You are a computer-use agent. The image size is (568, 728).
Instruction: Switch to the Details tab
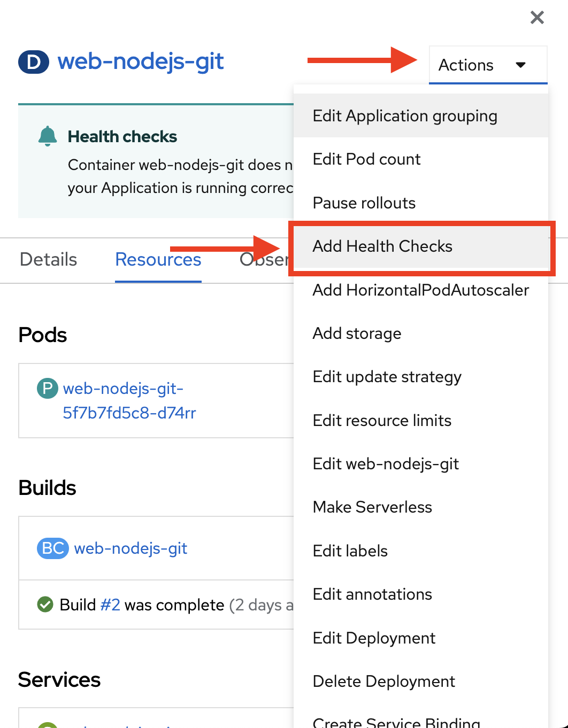(x=48, y=260)
